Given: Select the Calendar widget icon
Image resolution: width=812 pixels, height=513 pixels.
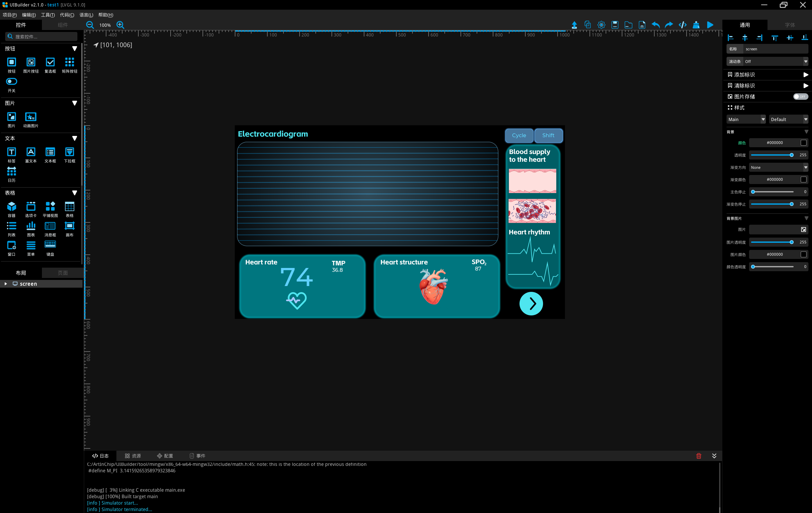Looking at the screenshot, I should (12, 172).
